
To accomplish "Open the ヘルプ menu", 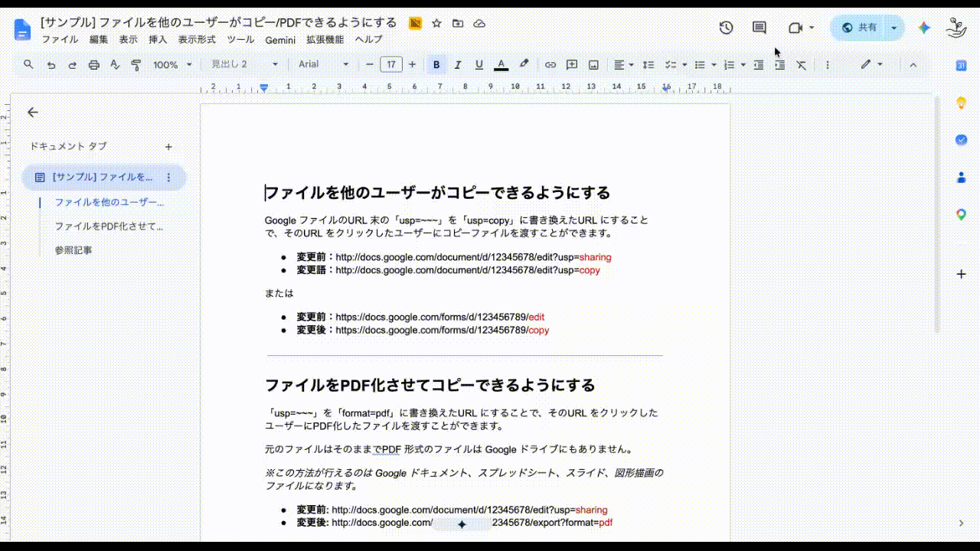I will (368, 40).
